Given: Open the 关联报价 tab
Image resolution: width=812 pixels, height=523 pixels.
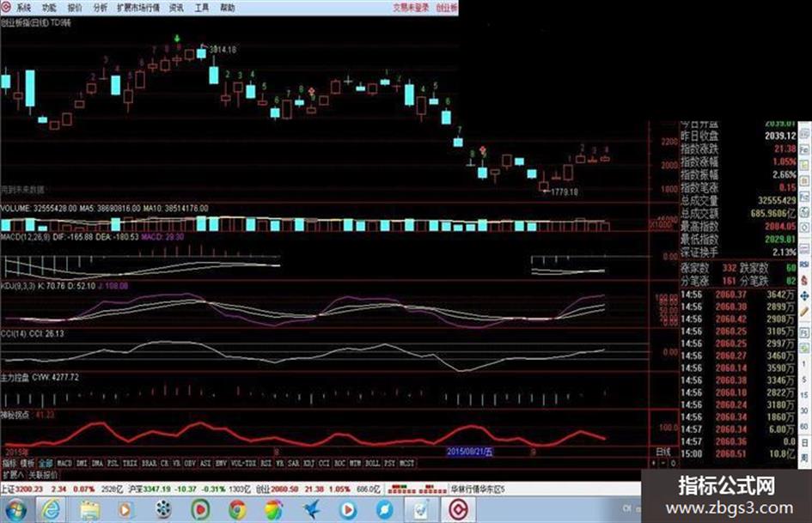Looking at the screenshot, I should [42, 475].
